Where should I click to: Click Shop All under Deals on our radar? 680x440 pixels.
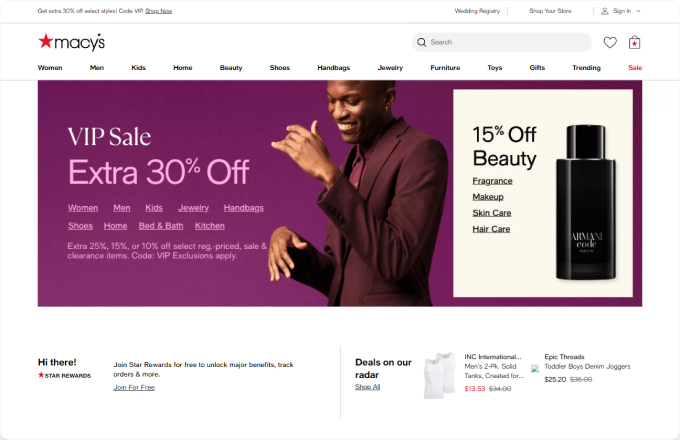point(367,387)
